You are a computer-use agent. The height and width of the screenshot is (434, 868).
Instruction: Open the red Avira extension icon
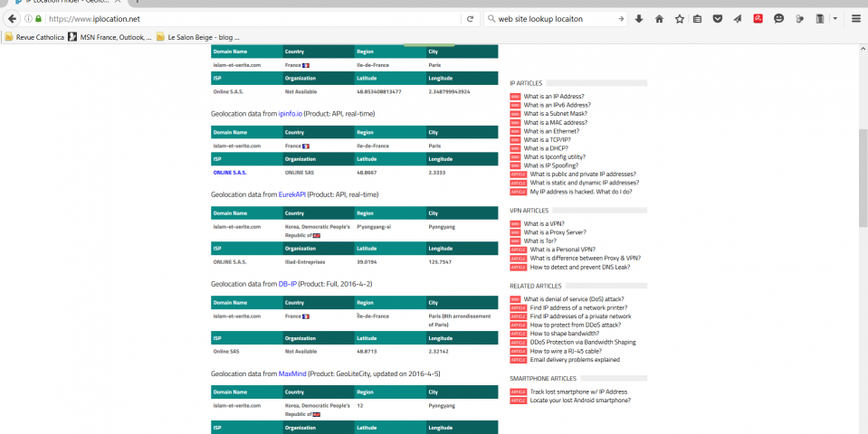(x=758, y=18)
